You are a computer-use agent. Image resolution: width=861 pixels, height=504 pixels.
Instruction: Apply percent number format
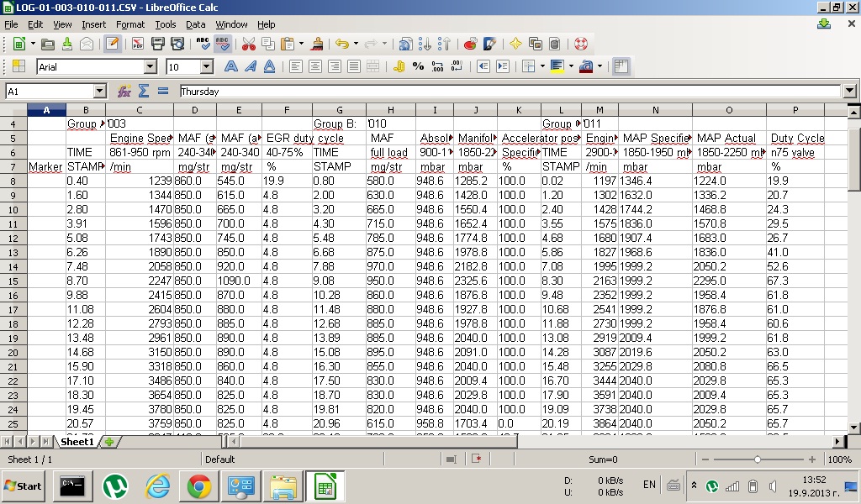pos(418,66)
